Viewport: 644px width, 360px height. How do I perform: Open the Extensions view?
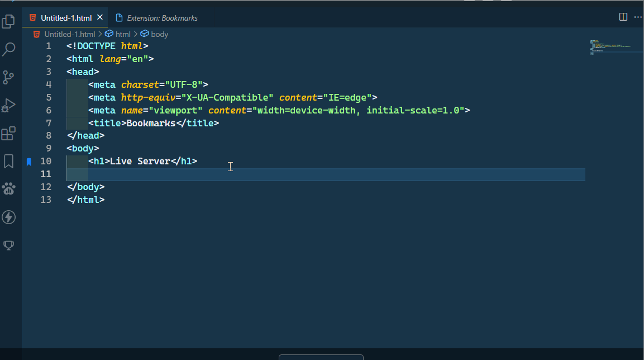(x=8, y=134)
